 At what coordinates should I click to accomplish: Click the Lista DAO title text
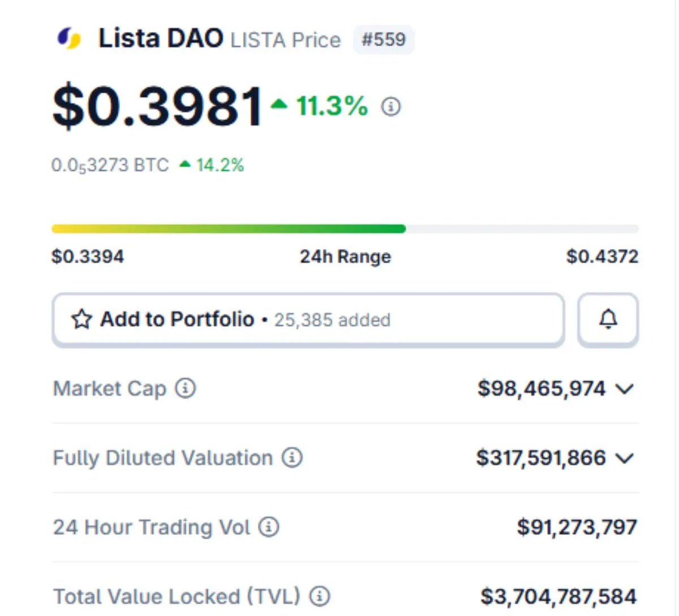coord(161,38)
